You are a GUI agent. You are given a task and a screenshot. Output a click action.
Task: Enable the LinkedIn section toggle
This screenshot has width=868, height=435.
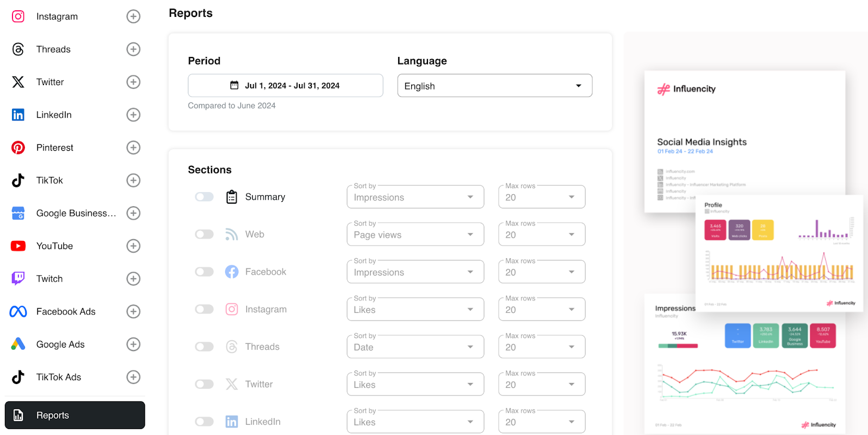(x=205, y=421)
